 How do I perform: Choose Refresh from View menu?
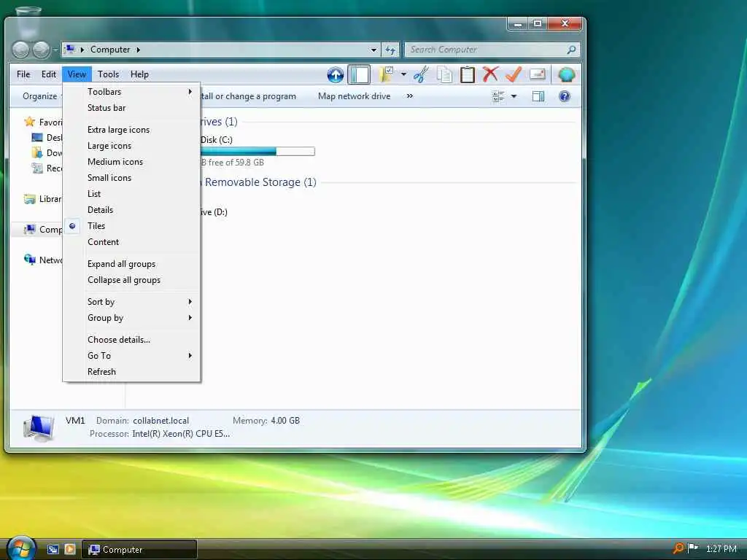[131, 371]
